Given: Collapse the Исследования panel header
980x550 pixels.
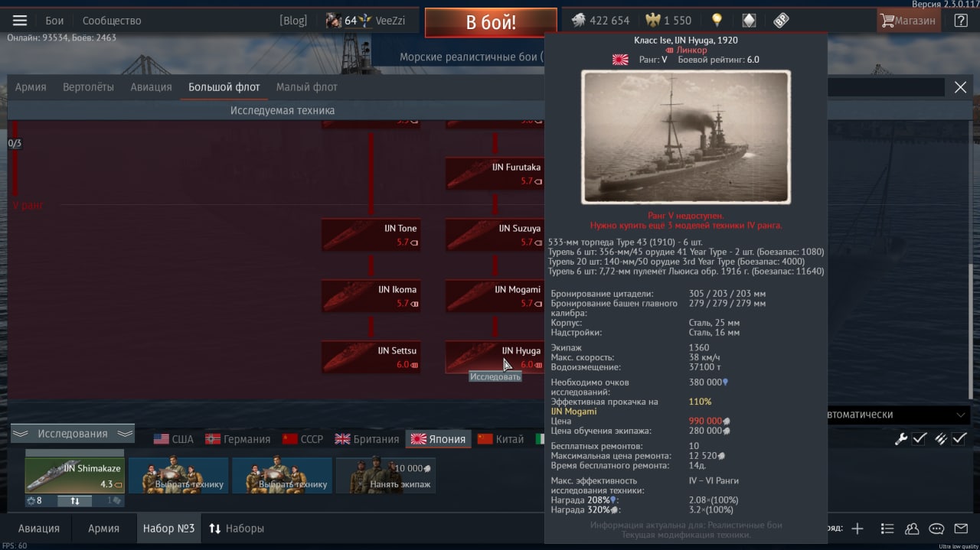Looking at the screenshot, I should [x=73, y=434].
